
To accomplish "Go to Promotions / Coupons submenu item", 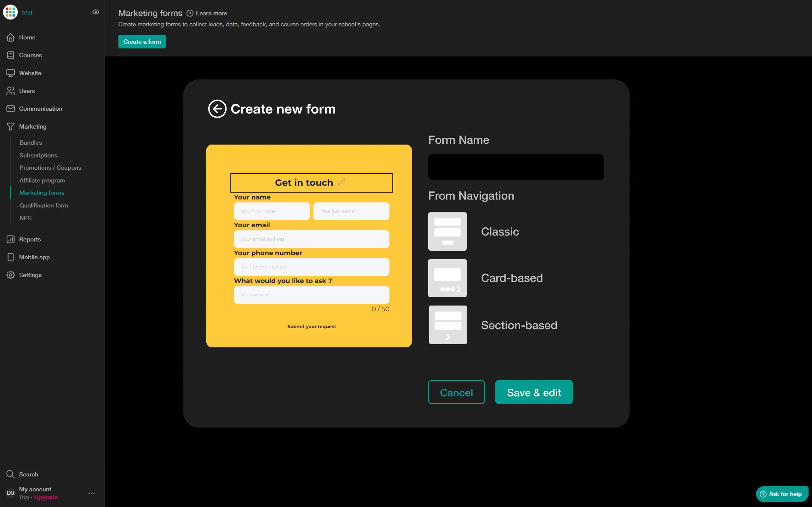I will (50, 167).
